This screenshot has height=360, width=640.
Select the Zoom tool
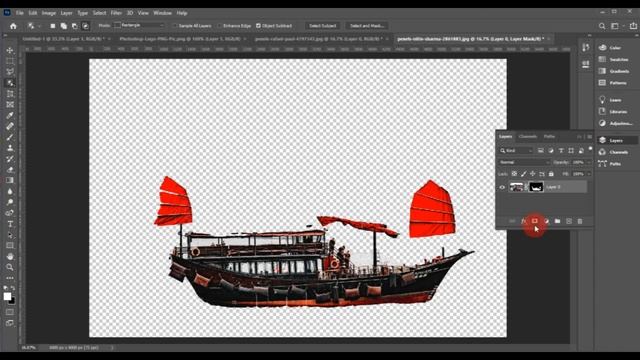(x=10, y=267)
